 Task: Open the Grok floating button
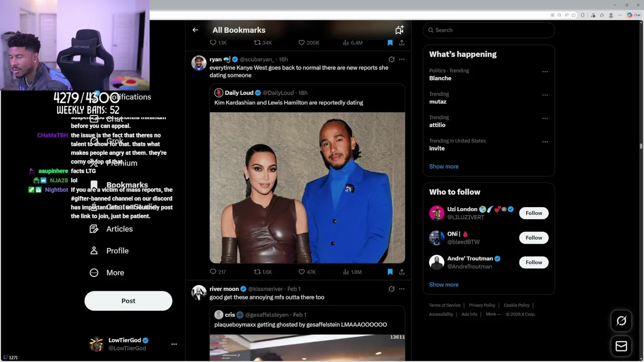[621, 321]
